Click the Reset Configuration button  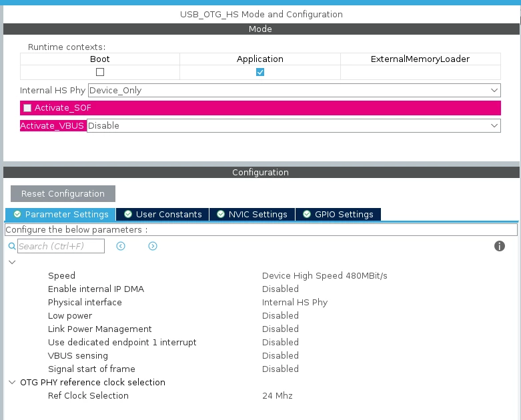coord(63,193)
